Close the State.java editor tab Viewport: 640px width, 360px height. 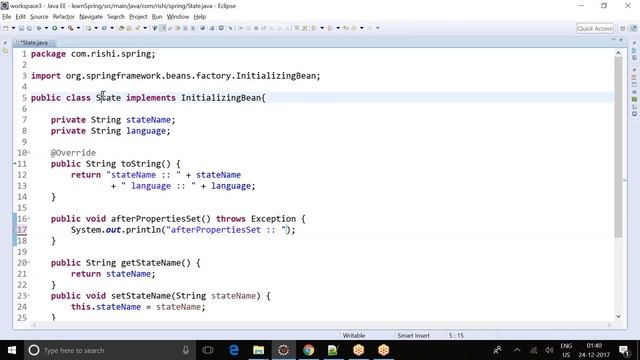pos(52,42)
